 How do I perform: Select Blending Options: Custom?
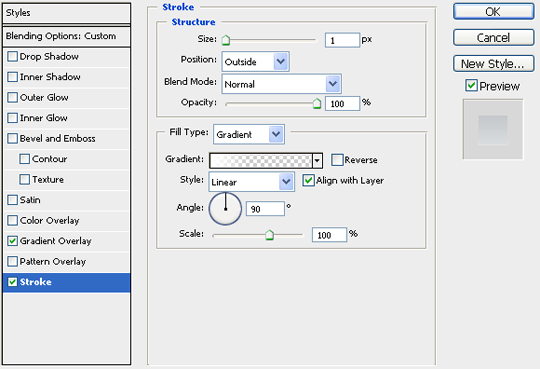click(x=66, y=36)
